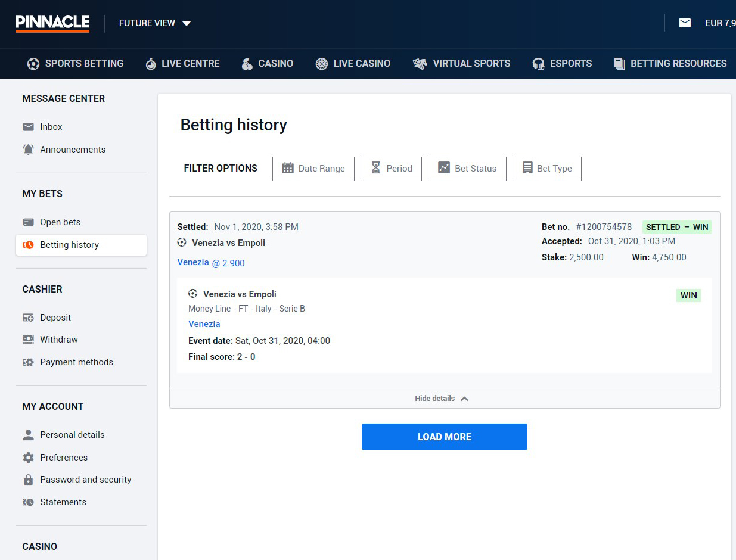The height and width of the screenshot is (560, 736).
Task: Click the Venezia link under Money Line
Action: pyautogui.click(x=204, y=324)
